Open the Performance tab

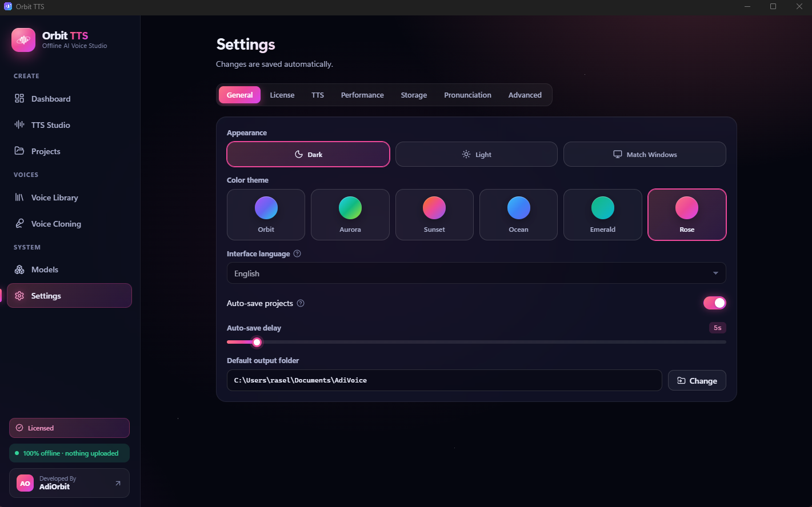[362, 95]
